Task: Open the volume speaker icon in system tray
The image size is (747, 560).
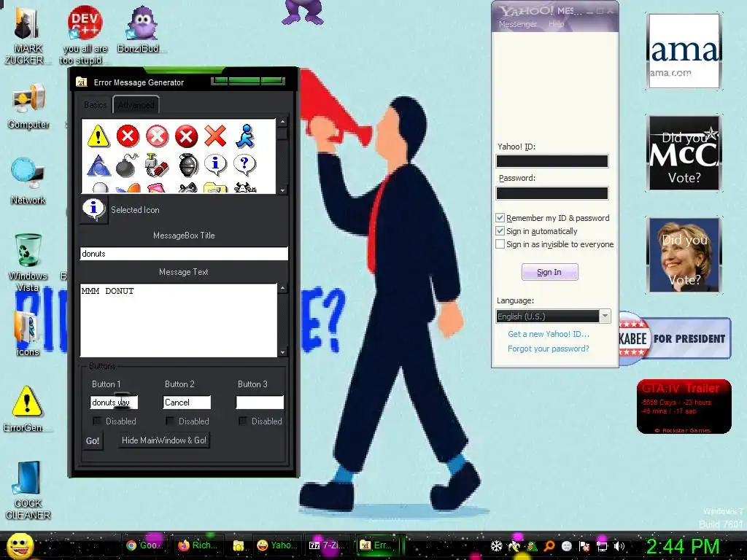Action: point(619,546)
